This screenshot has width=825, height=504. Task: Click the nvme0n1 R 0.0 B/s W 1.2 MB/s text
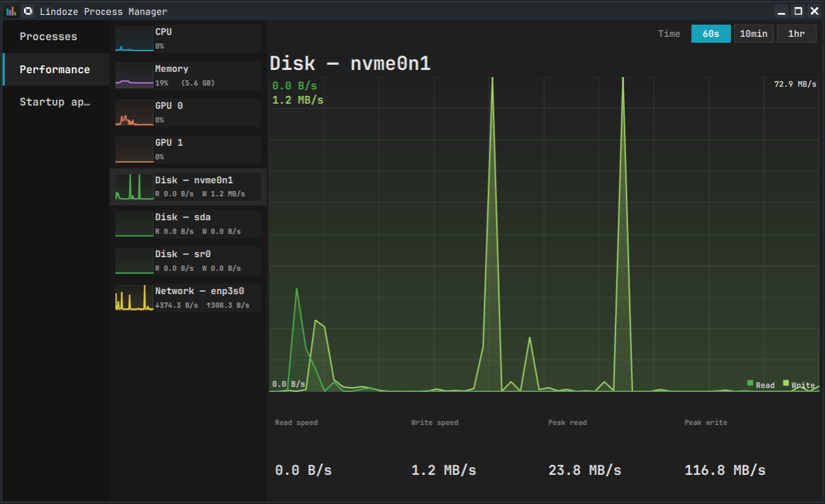pyautogui.click(x=200, y=194)
